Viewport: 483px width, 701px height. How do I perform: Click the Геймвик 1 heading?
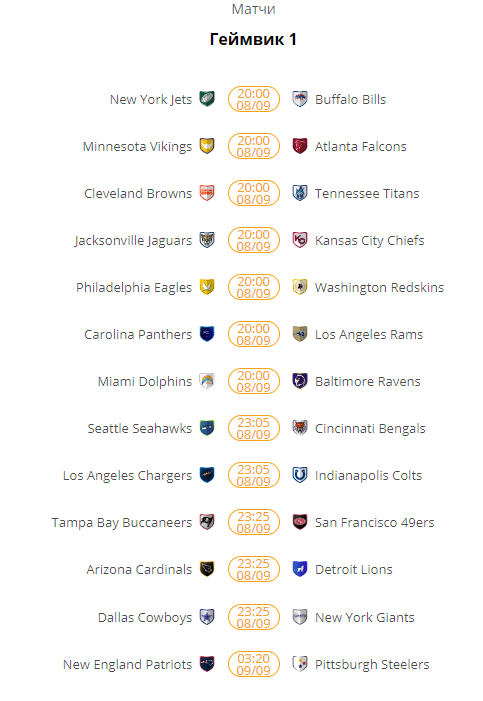click(253, 39)
